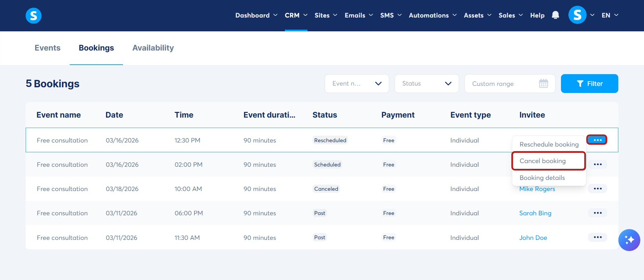Viewport: 644px width, 280px height.
Task: Switch to the Availability tab
Action: coord(153,48)
